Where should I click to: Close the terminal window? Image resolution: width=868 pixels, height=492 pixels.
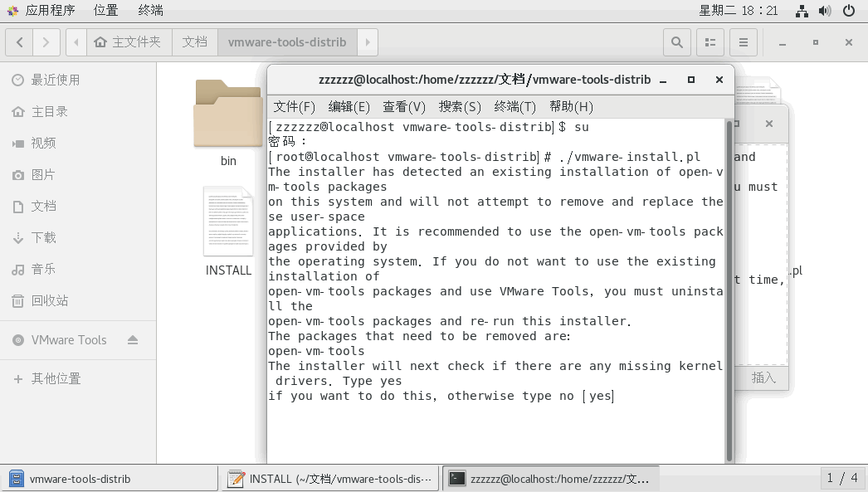(719, 80)
